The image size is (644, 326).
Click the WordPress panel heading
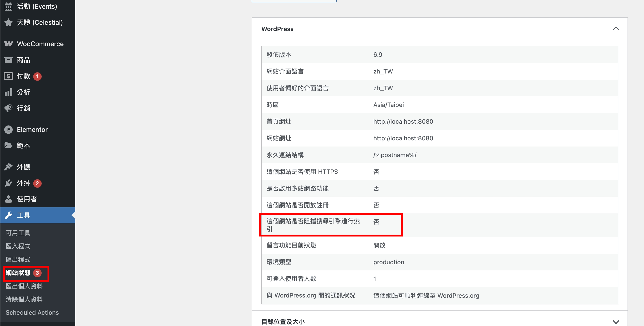tap(277, 29)
